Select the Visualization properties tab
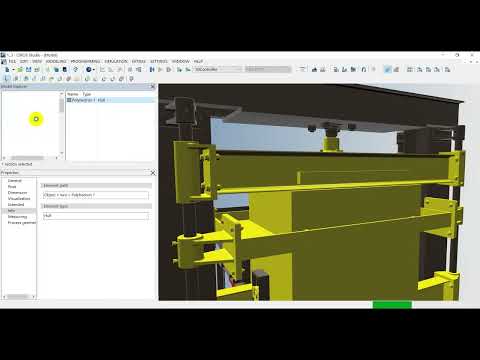The image size is (480, 360). [19, 199]
